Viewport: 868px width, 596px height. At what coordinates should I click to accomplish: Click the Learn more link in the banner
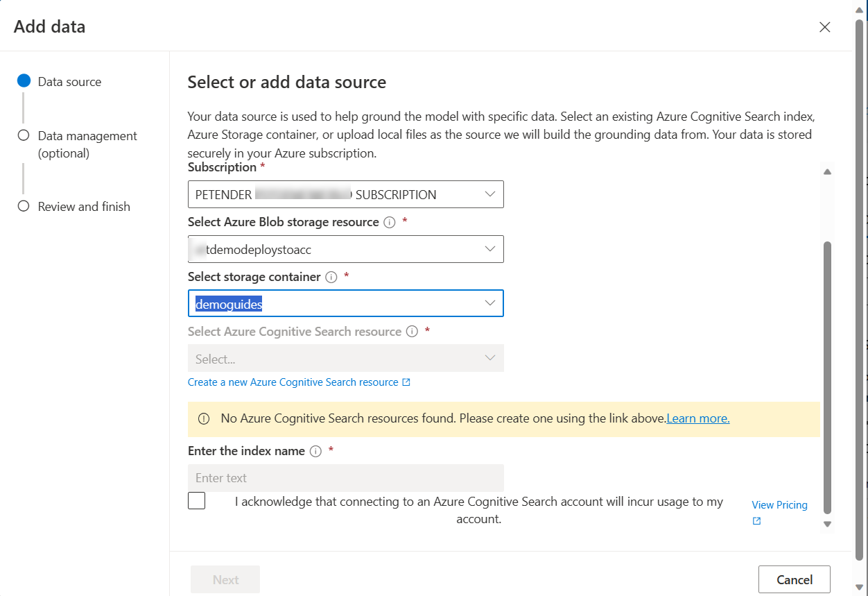[697, 418]
